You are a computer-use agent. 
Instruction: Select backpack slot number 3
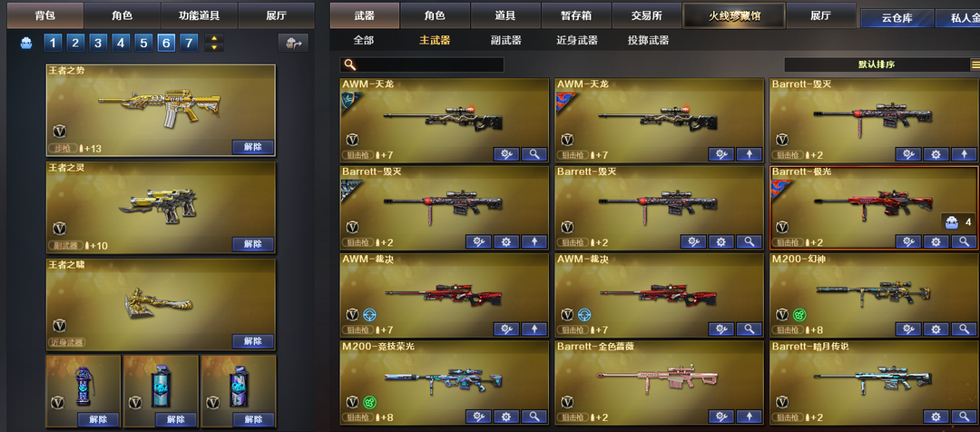coord(98,44)
